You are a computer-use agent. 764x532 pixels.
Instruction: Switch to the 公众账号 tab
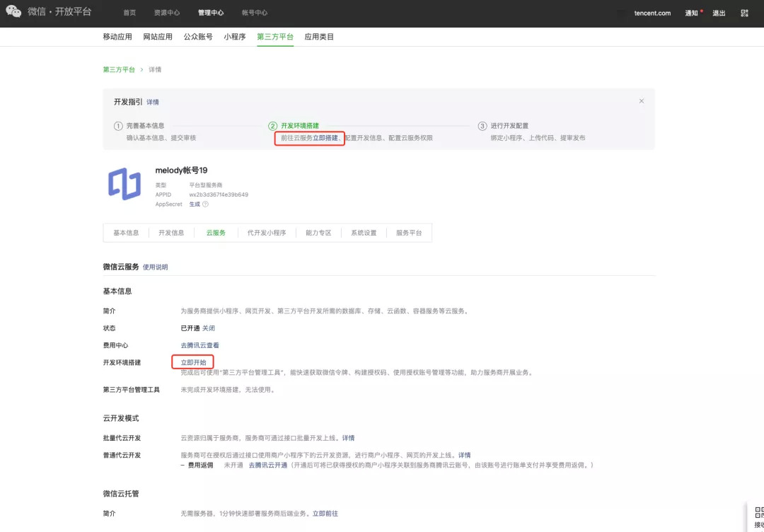(198, 37)
